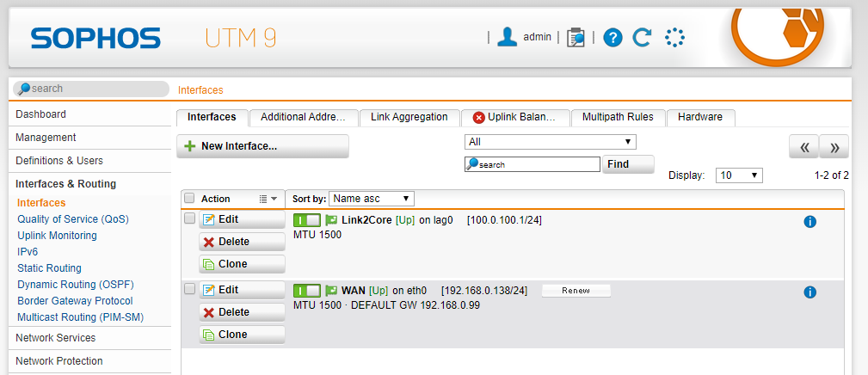Open the Sort by Name asc dropdown
The height and width of the screenshot is (375, 868).
(372, 199)
